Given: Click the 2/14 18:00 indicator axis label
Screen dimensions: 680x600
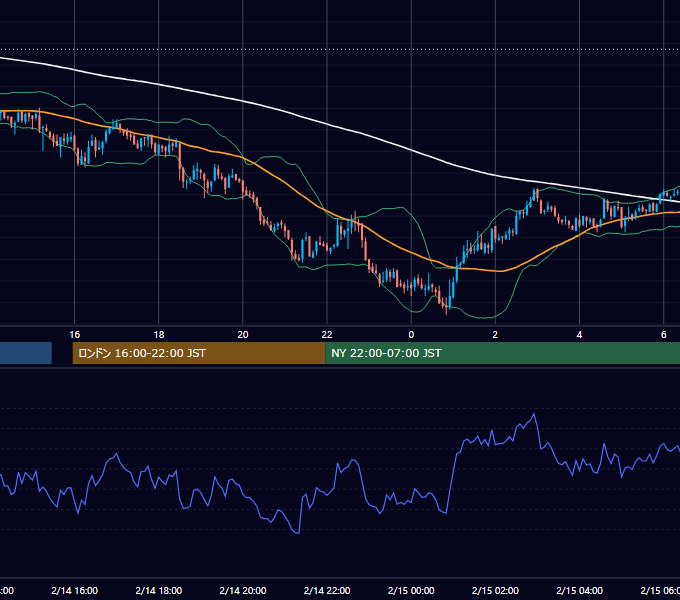Looking at the screenshot, I should [159, 590].
